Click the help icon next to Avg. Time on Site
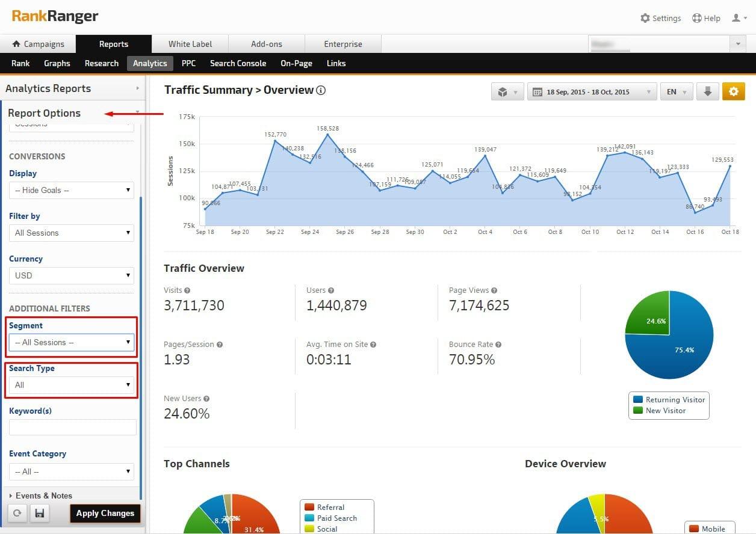This screenshot has width=756, height=534. tap(373, 345)
